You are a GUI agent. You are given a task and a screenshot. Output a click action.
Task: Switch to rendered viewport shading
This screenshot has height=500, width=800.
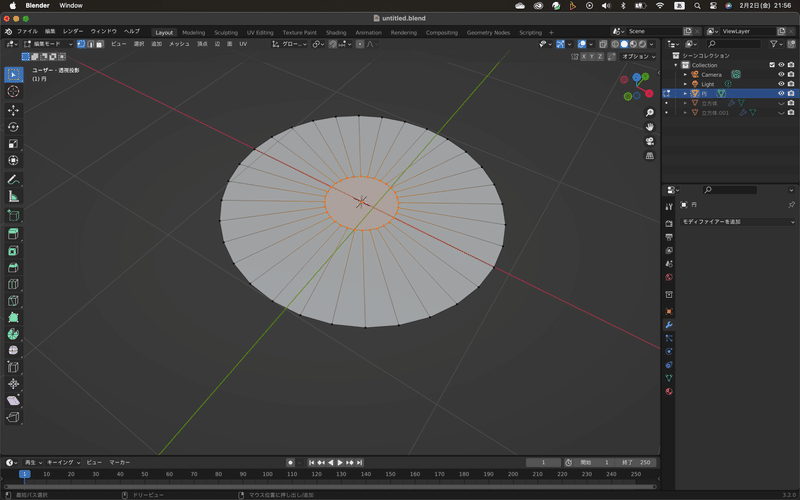643,44
